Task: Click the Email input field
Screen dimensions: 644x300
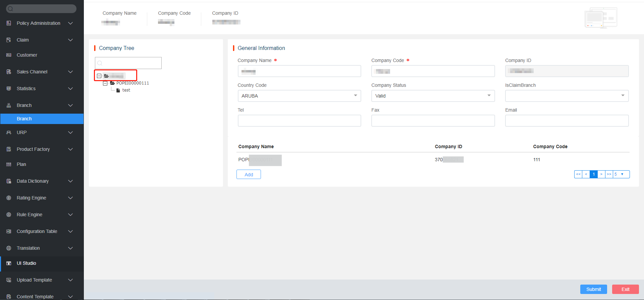Action: click(x=567, y=121)
